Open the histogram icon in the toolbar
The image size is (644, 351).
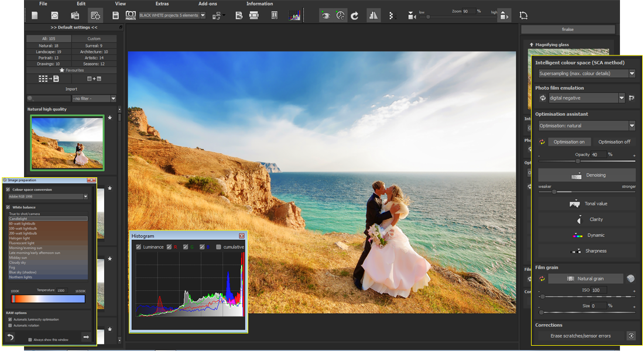point(294,16)
